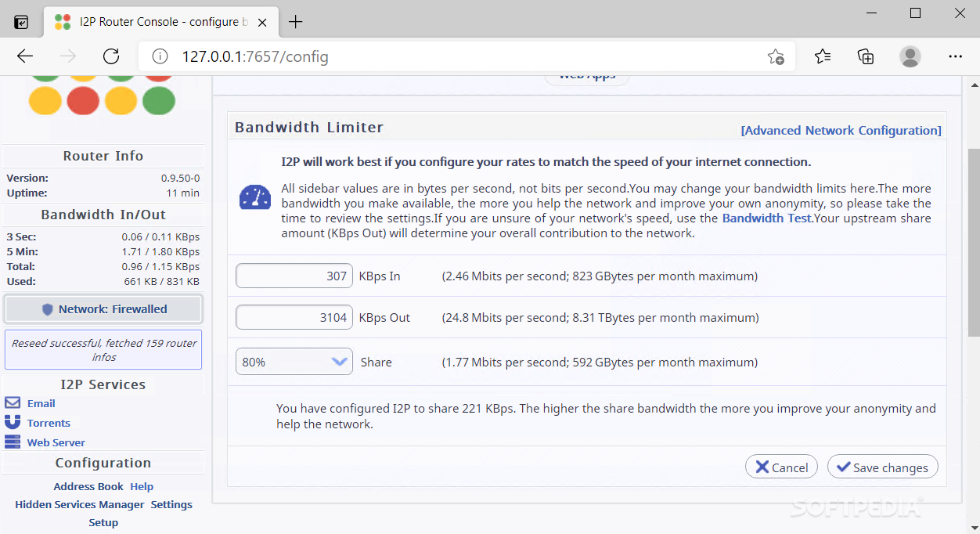Image resolution: width=980 pixels, height=534 pixels.
Task: Click the browser back arrow
Action: [25, 56]
